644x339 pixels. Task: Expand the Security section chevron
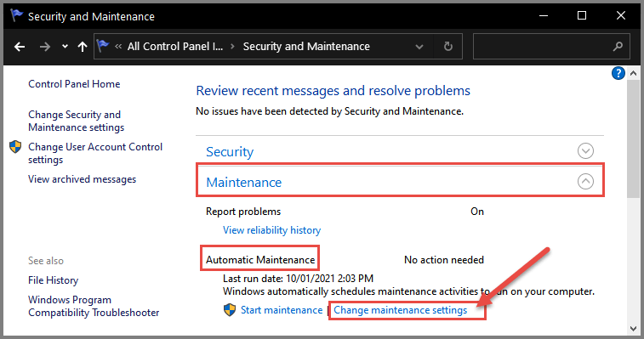(x=585, y=151)
